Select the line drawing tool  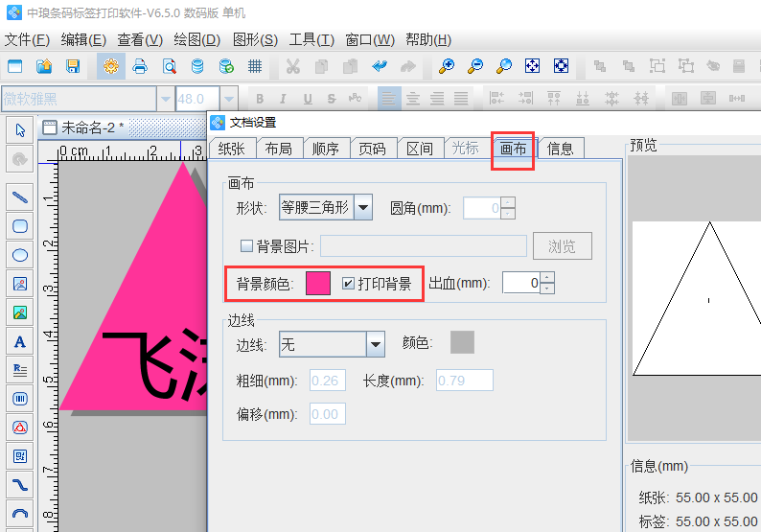(x=20, y=198)
